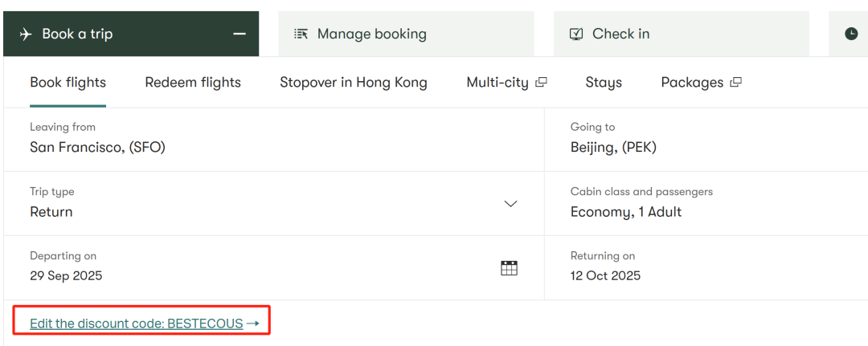Collapse the Book a trip panel

pos(239,34)
